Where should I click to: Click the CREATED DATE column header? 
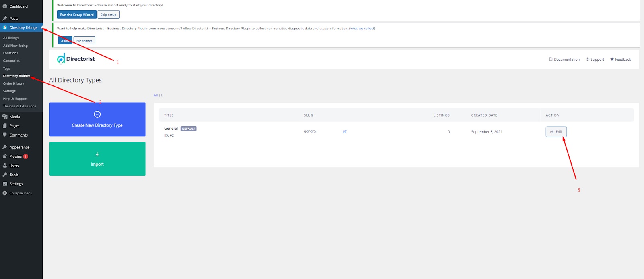(484, 115)
